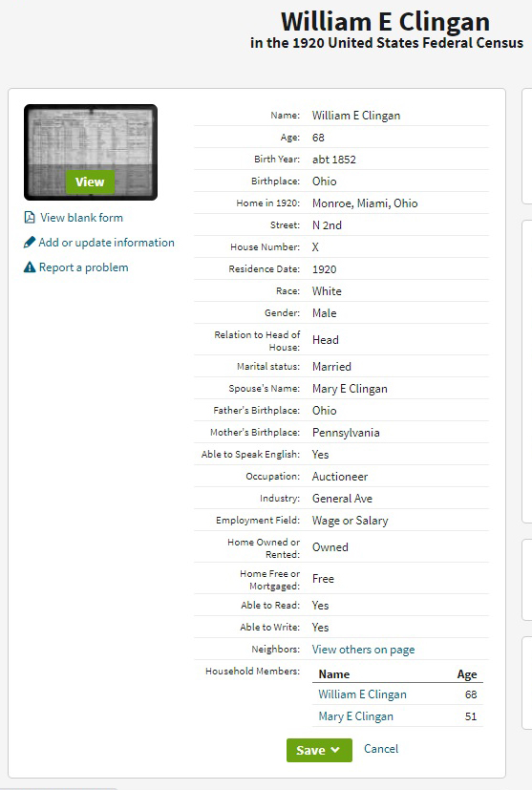Click the blank form document icon

coord(30,218)
